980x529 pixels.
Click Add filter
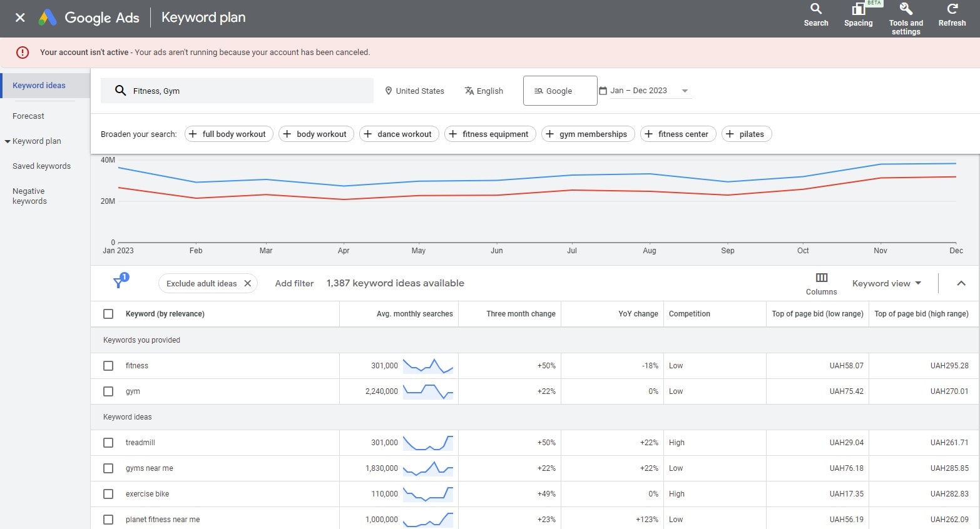coord(294,283)
